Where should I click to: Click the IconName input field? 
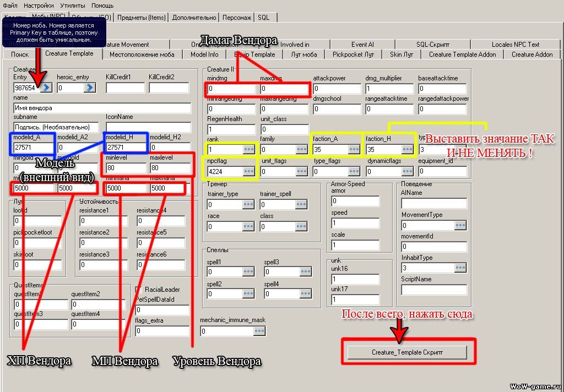(x=149, y=127)
